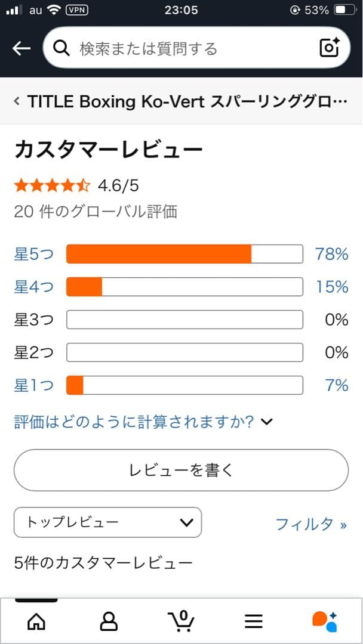Image resolution: width=363 pixels, height=644 pixels.
Task: Open the Rufus AI assistant icon
Action: [x=326, y=621]
